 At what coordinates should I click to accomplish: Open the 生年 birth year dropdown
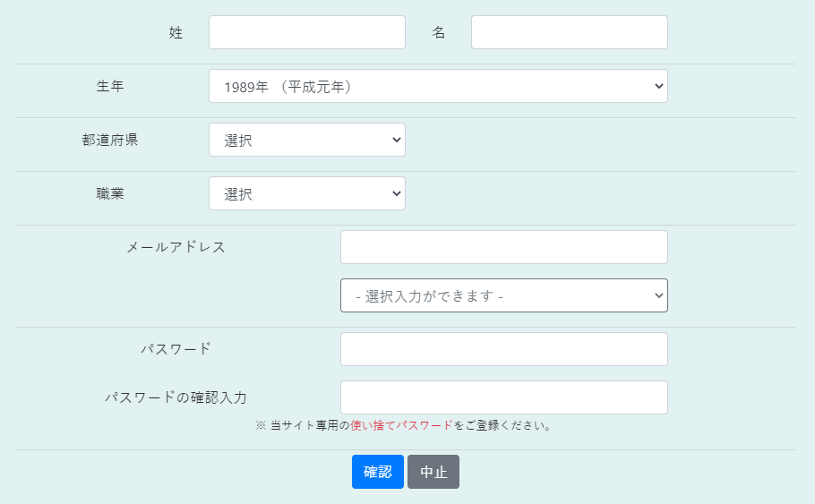438,86
